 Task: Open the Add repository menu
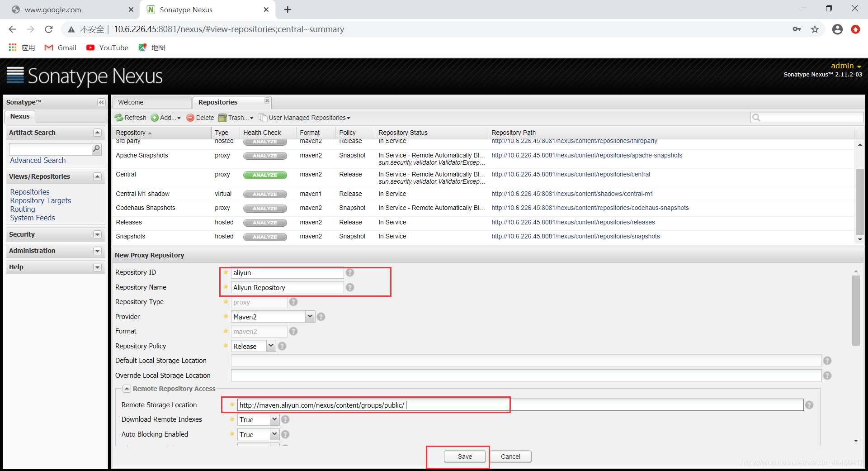(x=165, y=118)
